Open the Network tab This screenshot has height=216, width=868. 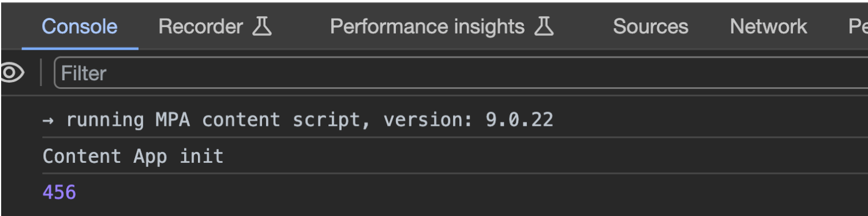[768, 27]
